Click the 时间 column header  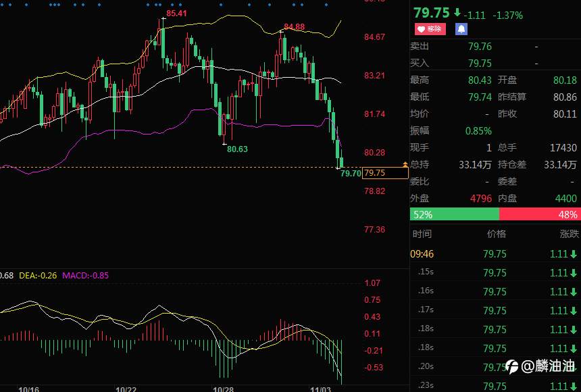(x=422, y=234)
